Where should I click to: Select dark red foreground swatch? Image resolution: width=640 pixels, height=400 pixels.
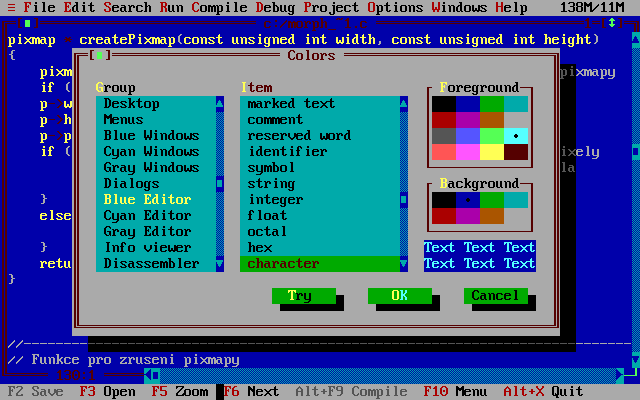444,120
